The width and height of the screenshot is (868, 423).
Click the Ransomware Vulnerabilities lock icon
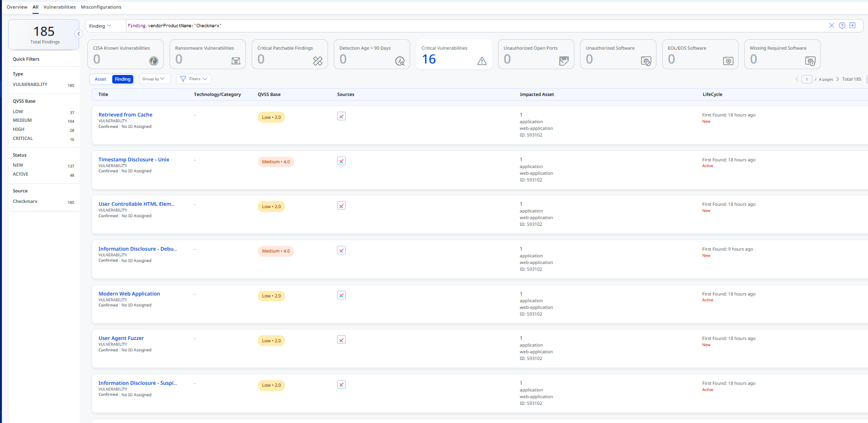pos(236,61)
